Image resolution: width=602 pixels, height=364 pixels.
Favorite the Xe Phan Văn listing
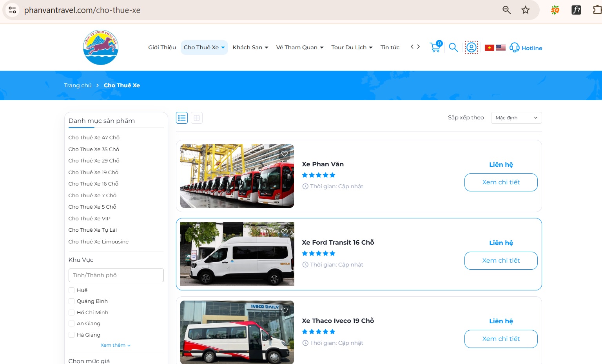(285, 153)
